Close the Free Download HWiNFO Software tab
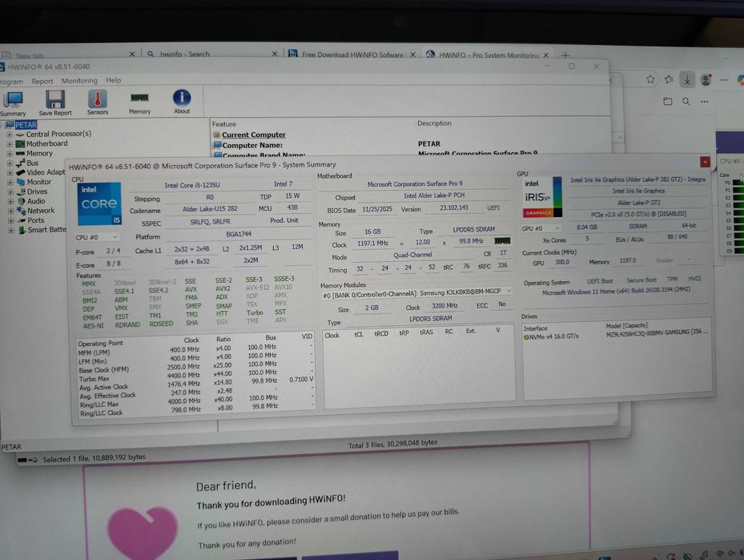This screenshot has width=744, height=560. point(412,54)
